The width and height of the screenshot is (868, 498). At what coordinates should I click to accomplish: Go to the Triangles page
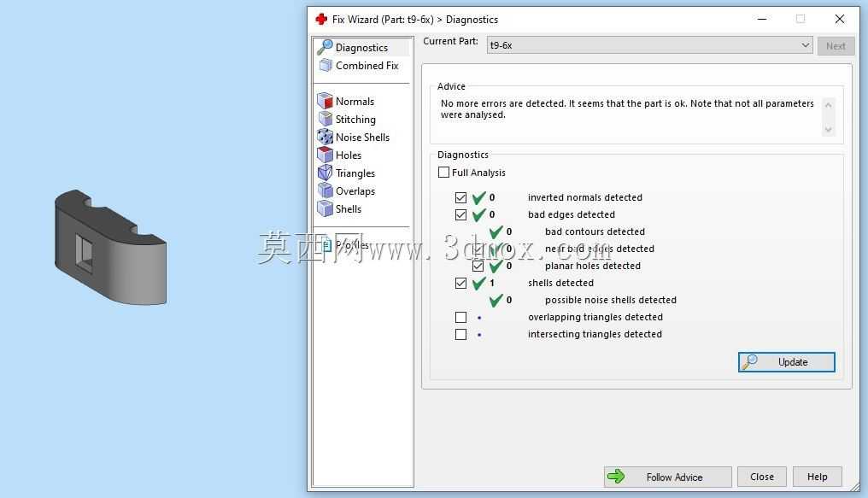pyautogui.click(x=355, y=173)
